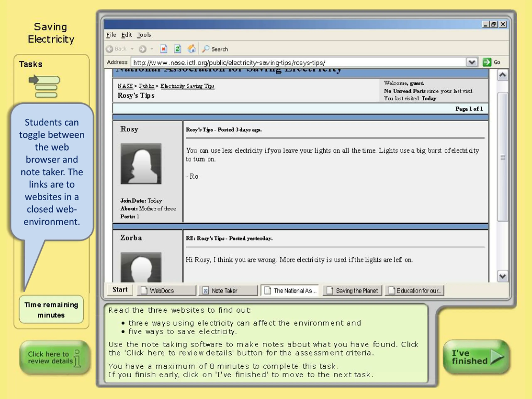Image resolution: width=532 pixels, height=399 pixels.
Task: Click the 'About: Mother of three' text
Action: 148,208
